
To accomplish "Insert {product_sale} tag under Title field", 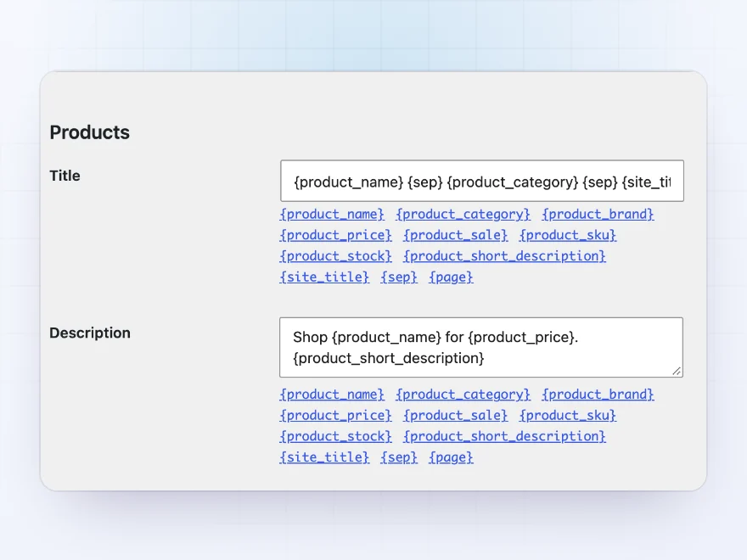I will pyautogui.click(x=456, y=235).
